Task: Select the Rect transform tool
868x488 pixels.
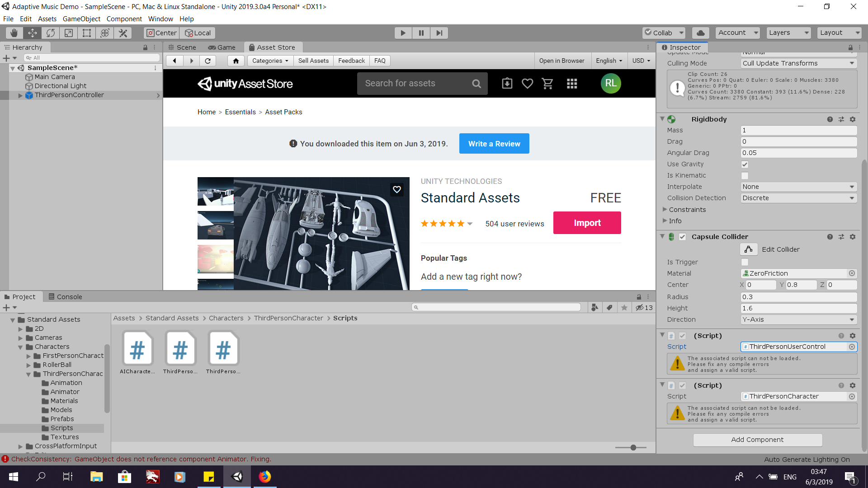Action: click(86, 33)
